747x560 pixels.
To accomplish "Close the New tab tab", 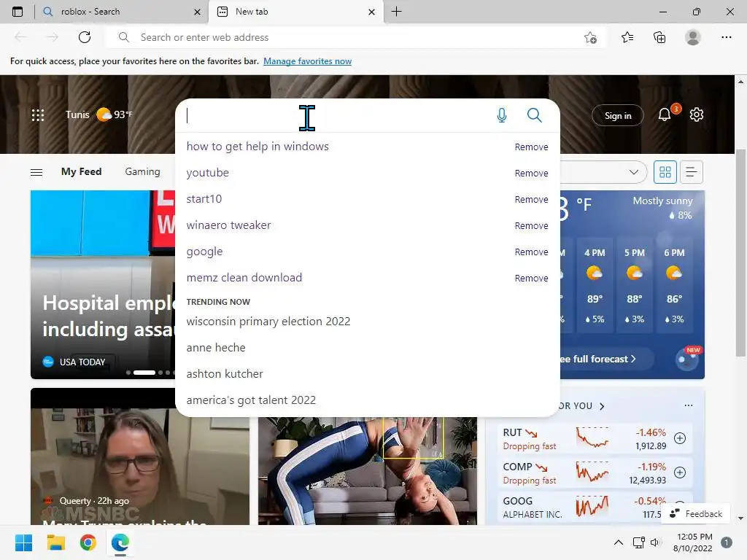I will (x=371, y=12).
